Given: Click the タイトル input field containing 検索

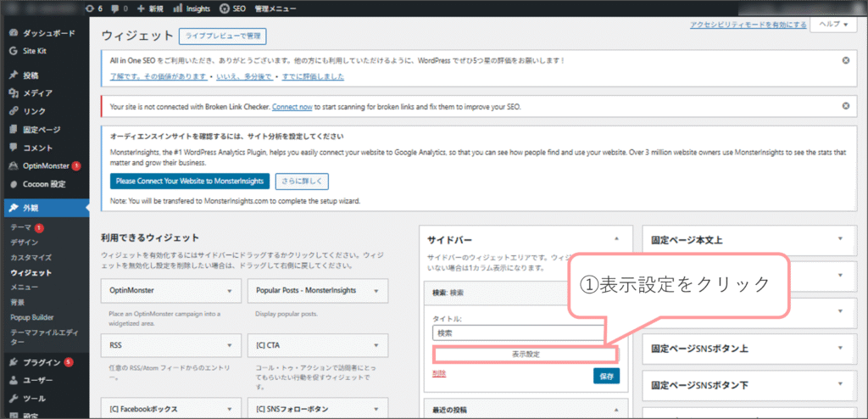Looking at the screenshot, I should [518, 333].
